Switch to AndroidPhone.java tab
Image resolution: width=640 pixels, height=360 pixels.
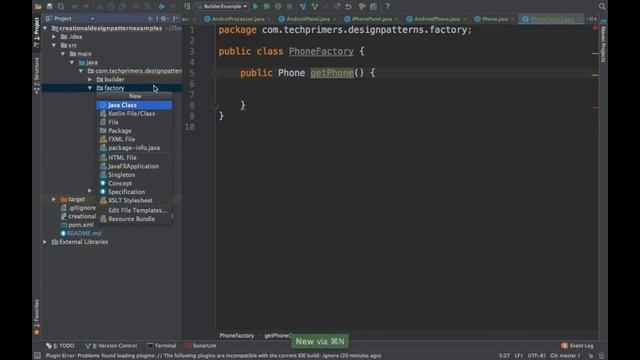tap(436, 19)
